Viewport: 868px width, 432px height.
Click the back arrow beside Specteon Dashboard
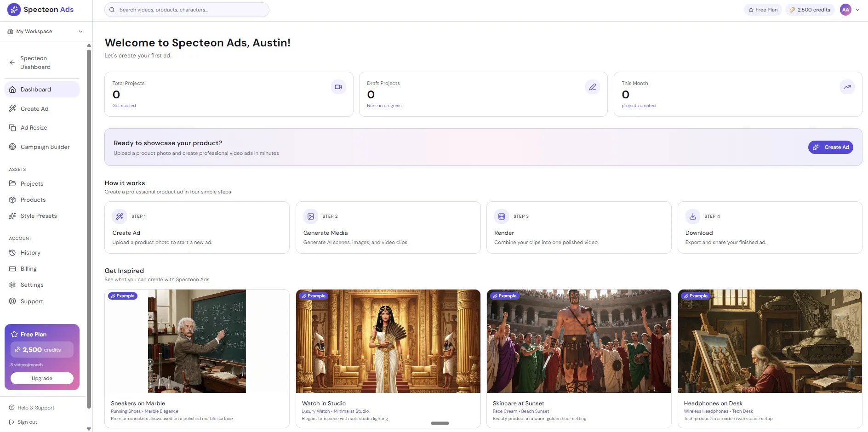12,63
